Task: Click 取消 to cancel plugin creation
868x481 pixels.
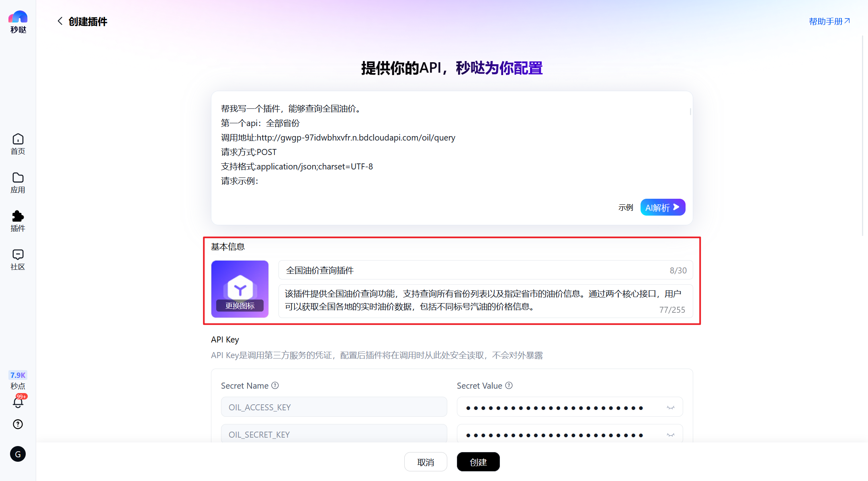Action: [x=426, y=462]
